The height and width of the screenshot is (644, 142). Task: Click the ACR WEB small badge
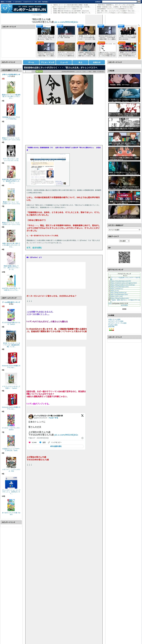tap(124, 309)
